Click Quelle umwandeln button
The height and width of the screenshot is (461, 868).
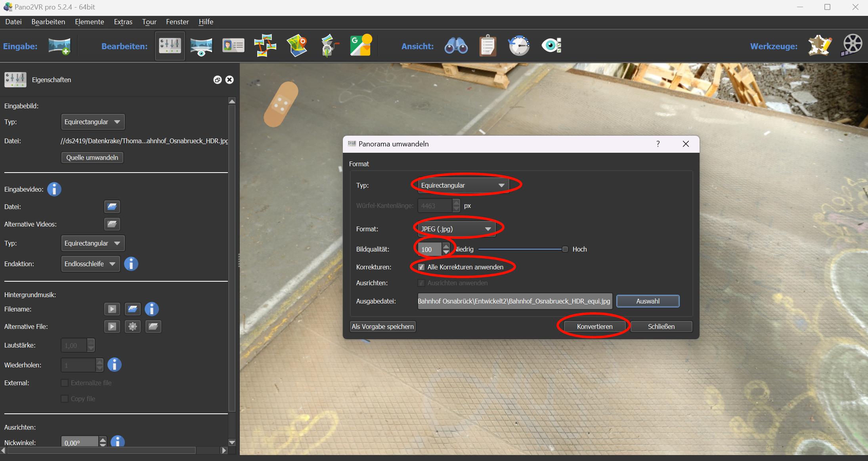[92, 158]
